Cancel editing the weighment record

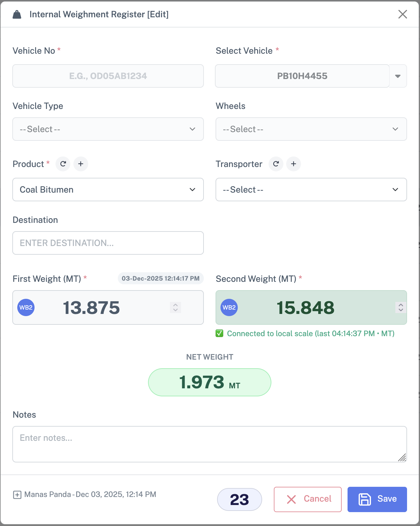pyautogui.click(x=307, y=499)
